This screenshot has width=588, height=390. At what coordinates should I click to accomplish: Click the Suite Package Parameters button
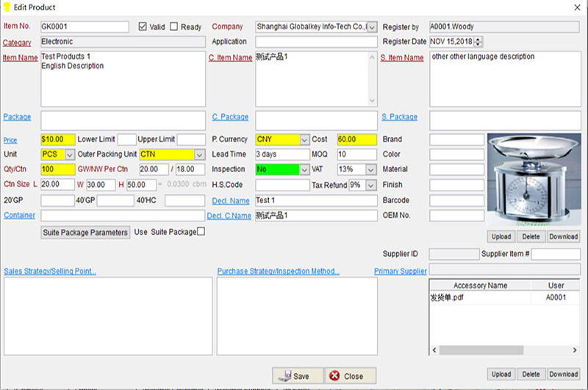pos(85,233)
